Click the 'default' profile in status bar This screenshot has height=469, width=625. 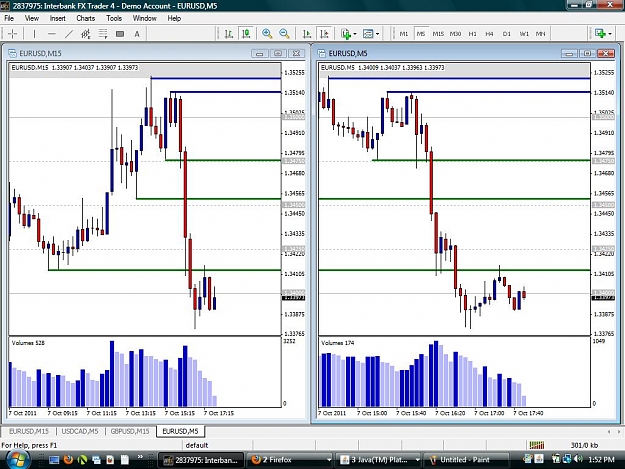click(197, 445)
